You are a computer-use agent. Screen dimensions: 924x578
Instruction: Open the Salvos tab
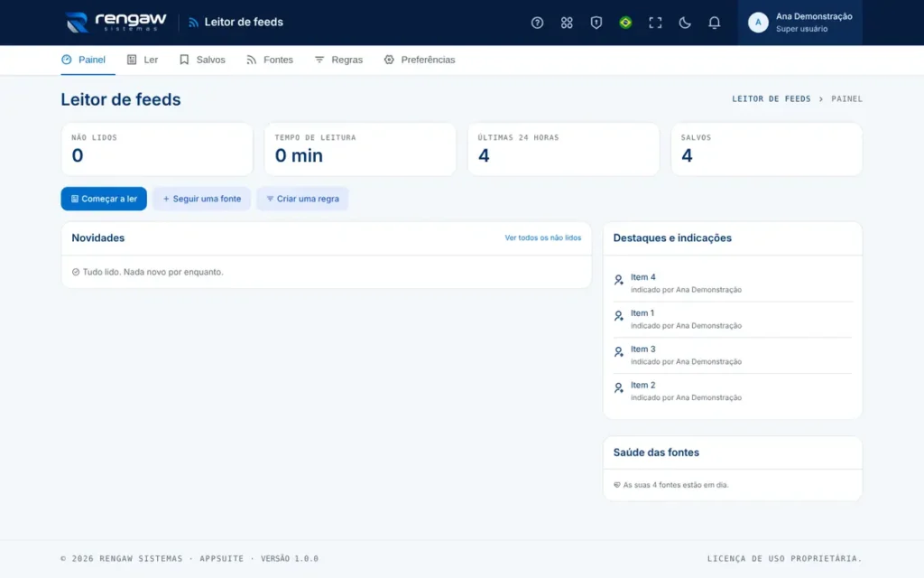202,60
